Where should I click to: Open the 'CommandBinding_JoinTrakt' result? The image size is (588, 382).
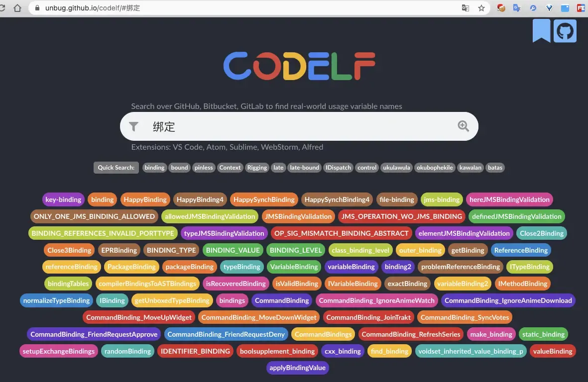(x=368, y=317)
